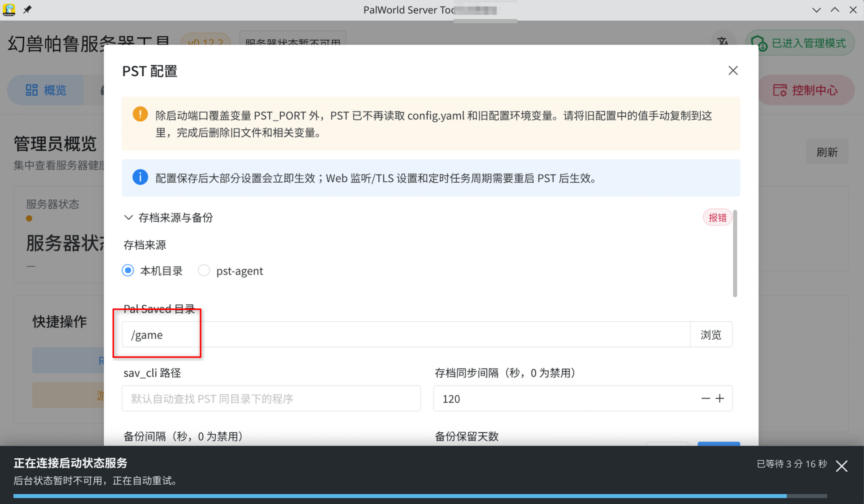Dismiss the 正在连接启动状态服务 notification
The image size is (864, 504).
(x=842, y=466)
